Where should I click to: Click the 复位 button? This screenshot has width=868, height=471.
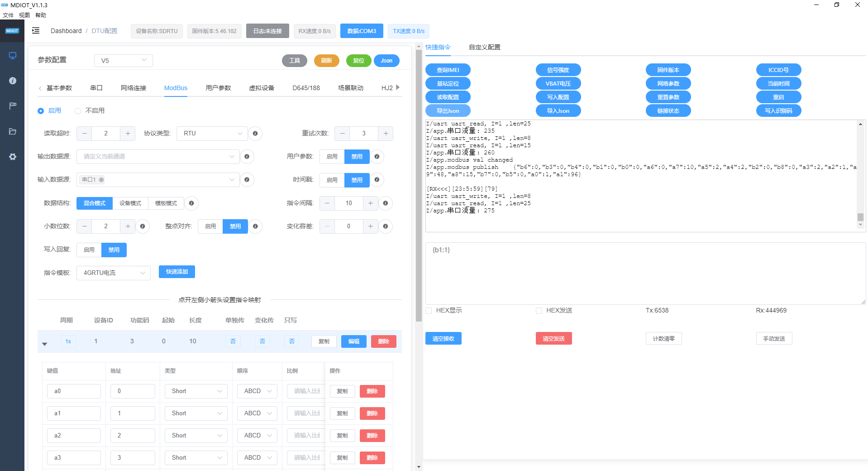pyautogui.click(x=359, y=61)
